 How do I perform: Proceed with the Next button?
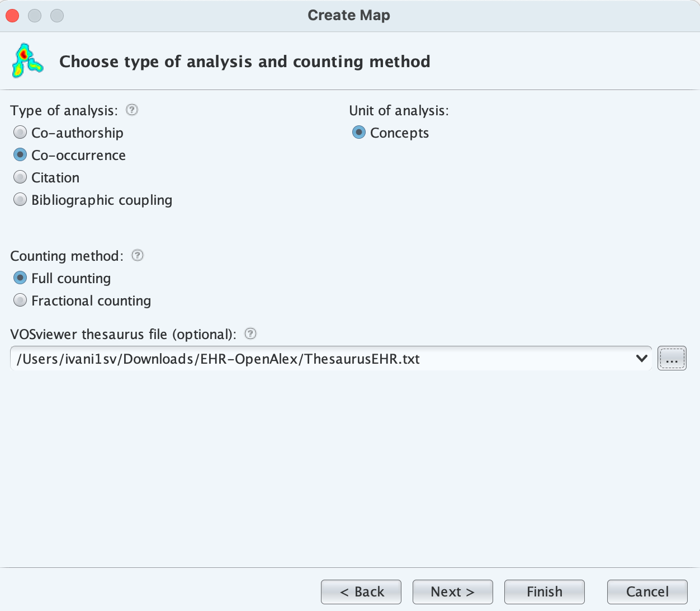pyautogui.click(x=452, y=591)
